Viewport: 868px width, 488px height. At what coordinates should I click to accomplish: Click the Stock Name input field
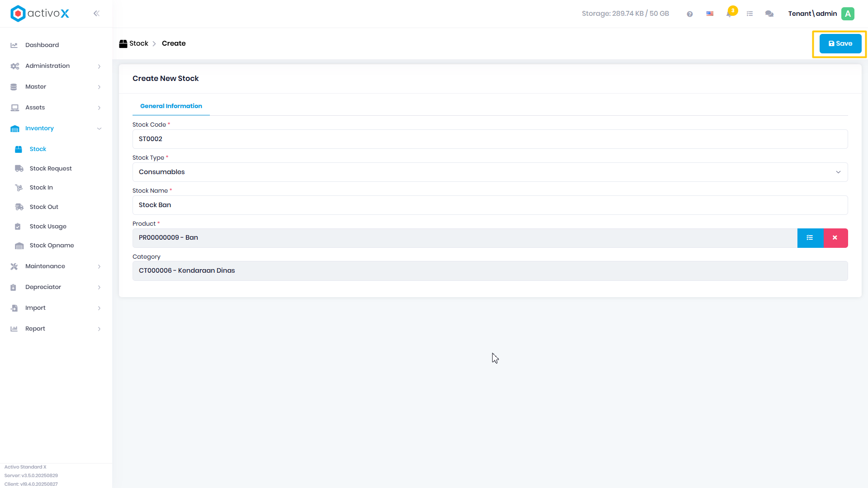(x=490, y=205)
